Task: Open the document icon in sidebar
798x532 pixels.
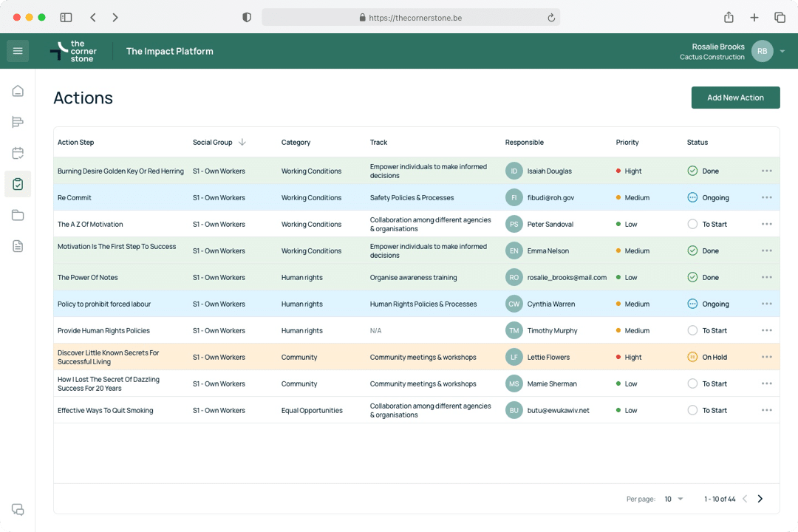Action: [x=18, y=246]
